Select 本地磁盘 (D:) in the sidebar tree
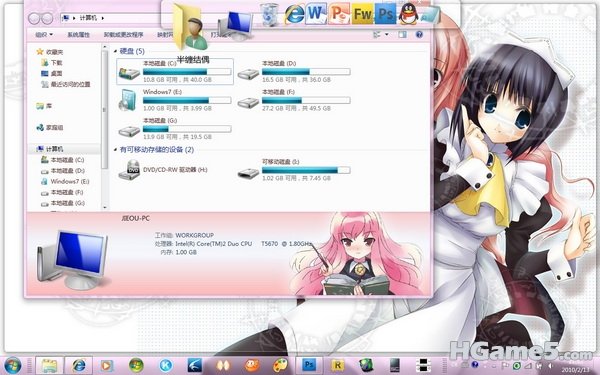 tap(62, 171)
